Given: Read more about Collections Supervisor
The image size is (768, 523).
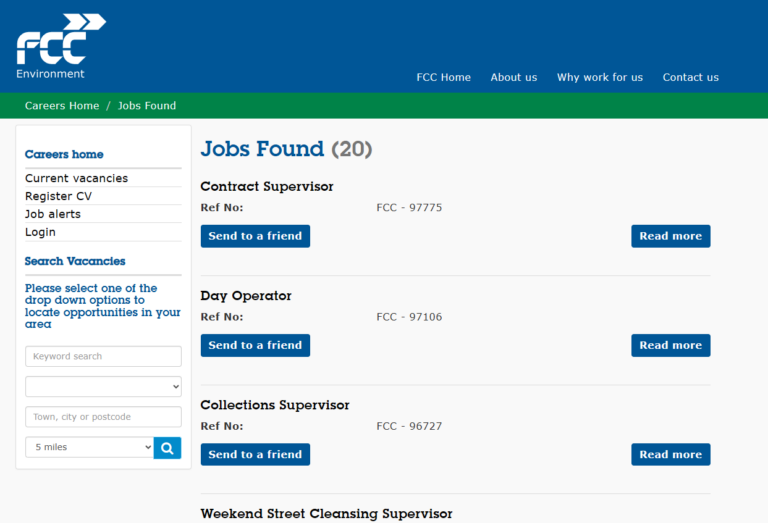Looking at the screenshot, I should (670, 454).
